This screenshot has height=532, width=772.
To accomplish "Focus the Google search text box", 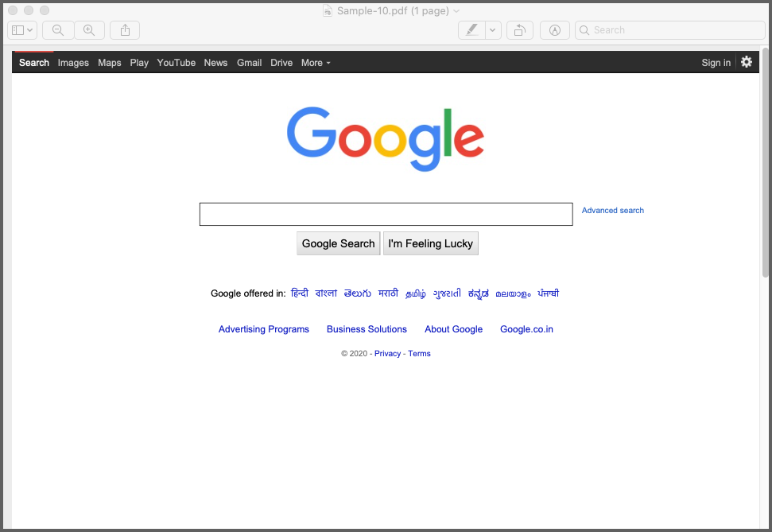I will pos(386,214).
